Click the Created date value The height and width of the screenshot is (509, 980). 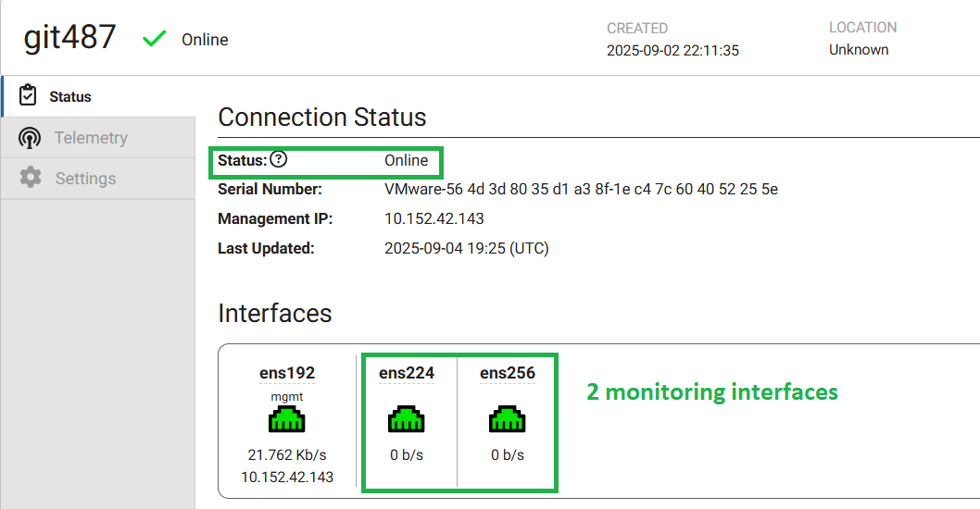[672, 50]
